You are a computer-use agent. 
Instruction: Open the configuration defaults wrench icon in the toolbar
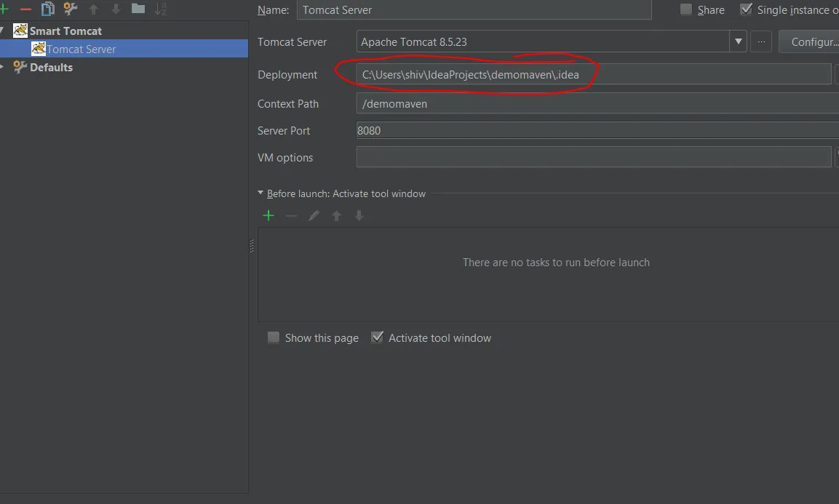click(x=70, y=9)
